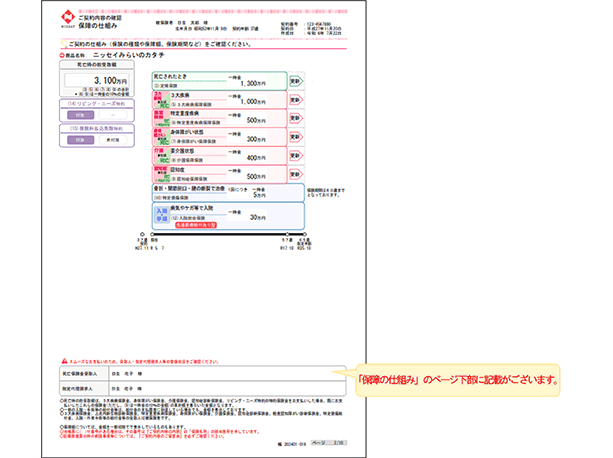This screenshot has width=613, height=458.
Task: Click the 300万円 amount
Action: tap(256, 139)
